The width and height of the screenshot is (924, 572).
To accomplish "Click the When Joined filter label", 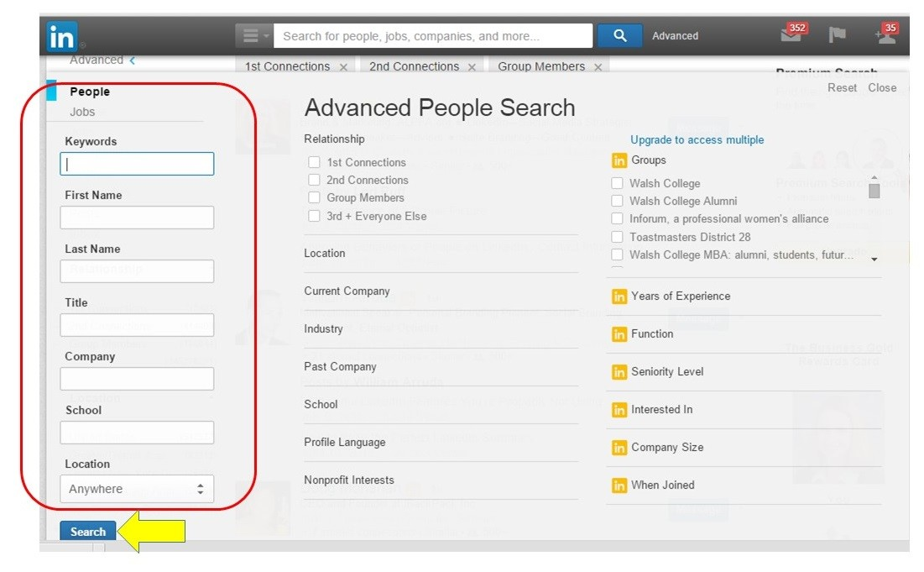I will click(x=662, y=485).
